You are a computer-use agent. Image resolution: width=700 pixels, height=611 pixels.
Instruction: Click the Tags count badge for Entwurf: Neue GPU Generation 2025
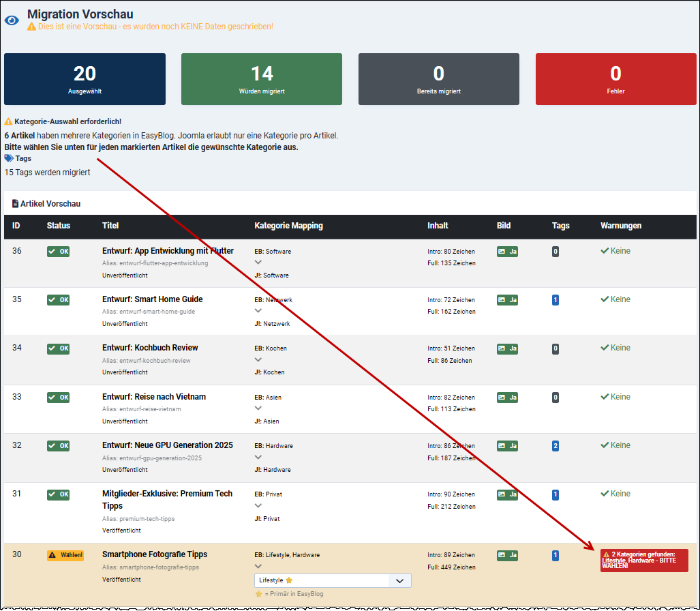[x=555, y=445]
